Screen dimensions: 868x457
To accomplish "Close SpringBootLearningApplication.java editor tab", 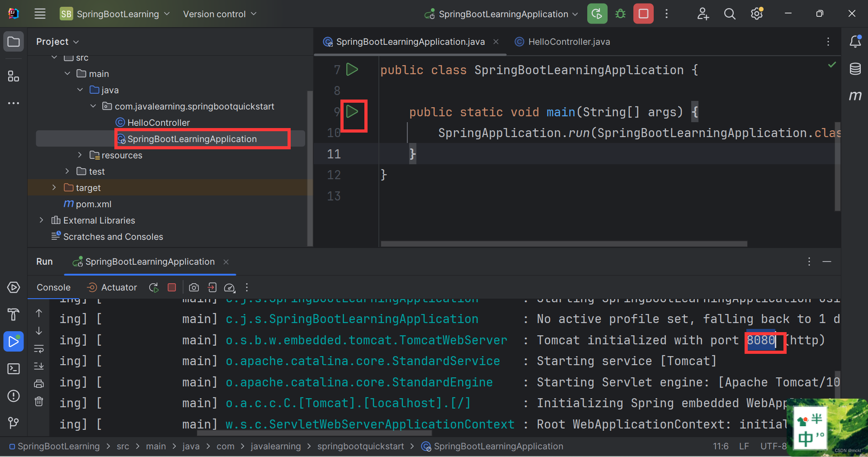I will (x=496, y=42).
